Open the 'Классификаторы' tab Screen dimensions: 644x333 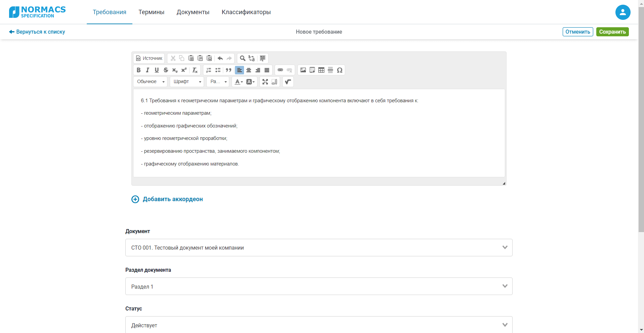246,12
